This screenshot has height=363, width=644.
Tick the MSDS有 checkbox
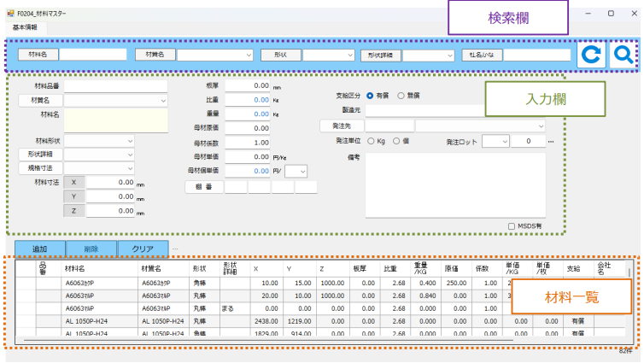tap(512, 226)
